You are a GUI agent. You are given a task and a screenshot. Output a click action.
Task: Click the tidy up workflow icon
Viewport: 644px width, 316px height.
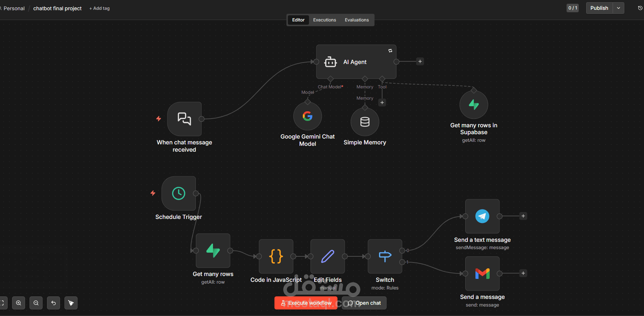(x=71, y=303)
